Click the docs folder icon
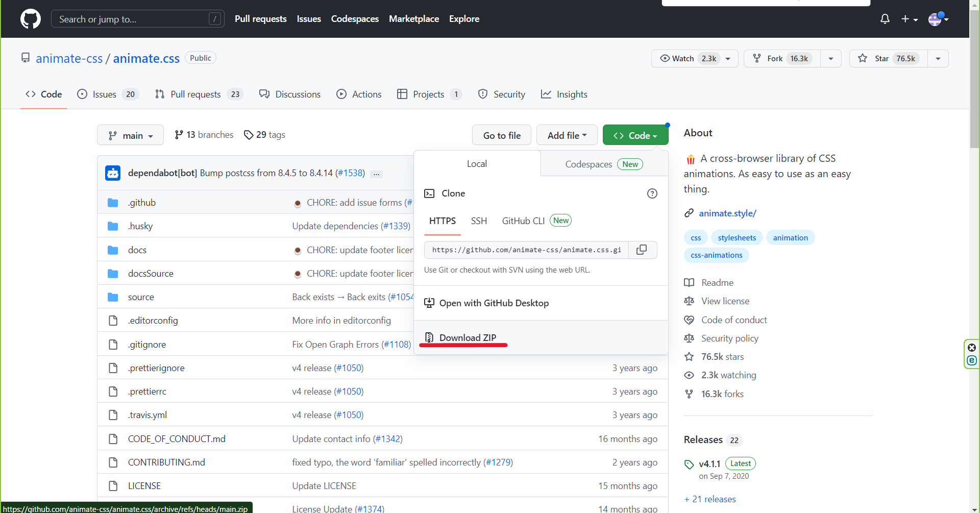The height and width of the screenshot is (513, 980). pyautogui.click(x=113, y=250)
